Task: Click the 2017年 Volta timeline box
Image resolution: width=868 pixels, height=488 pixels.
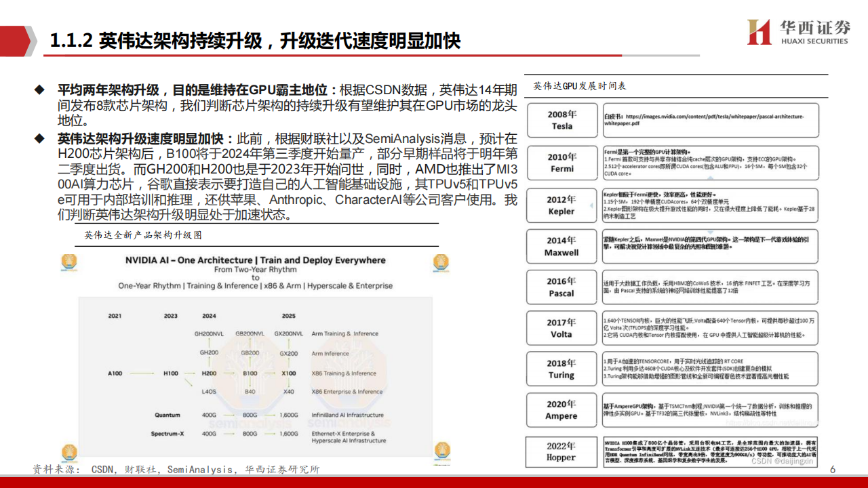Action: click(x=561, y=328)
